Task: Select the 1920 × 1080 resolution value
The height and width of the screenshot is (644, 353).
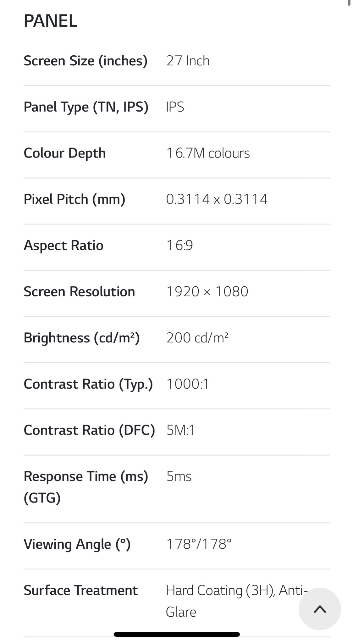Action: coord(207,291)
